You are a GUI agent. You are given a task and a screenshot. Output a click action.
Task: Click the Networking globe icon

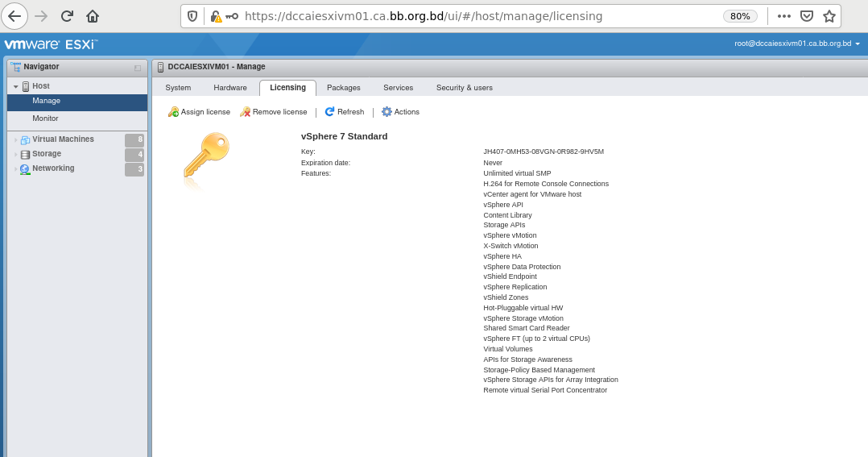click(x=25, y=169)
